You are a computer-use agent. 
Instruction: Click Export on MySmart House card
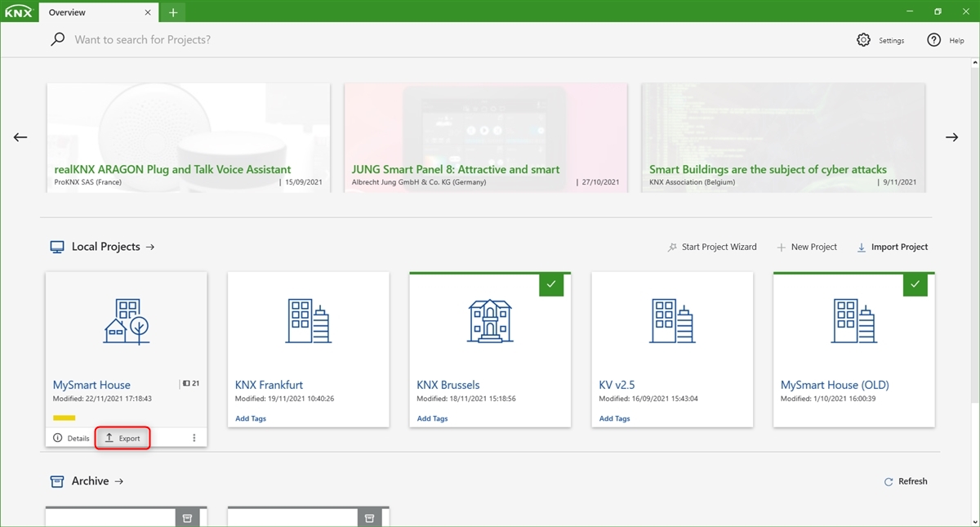pos(122,438)
